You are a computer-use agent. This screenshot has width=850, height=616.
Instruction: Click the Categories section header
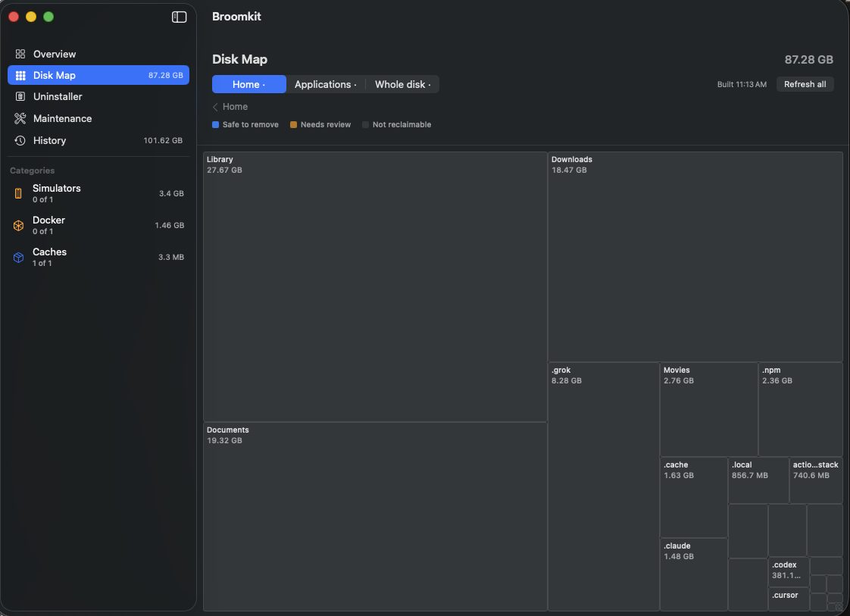pyautogui.click(x=32, y=170)
